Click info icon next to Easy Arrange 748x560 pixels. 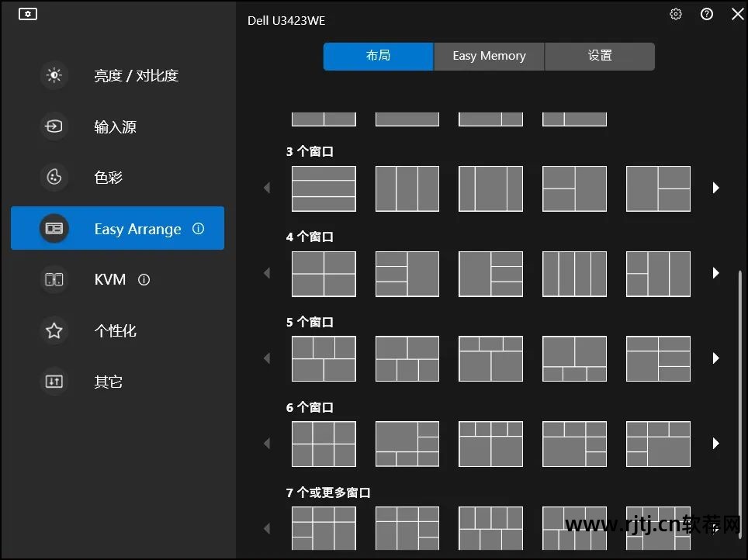[x=199, y=229]
